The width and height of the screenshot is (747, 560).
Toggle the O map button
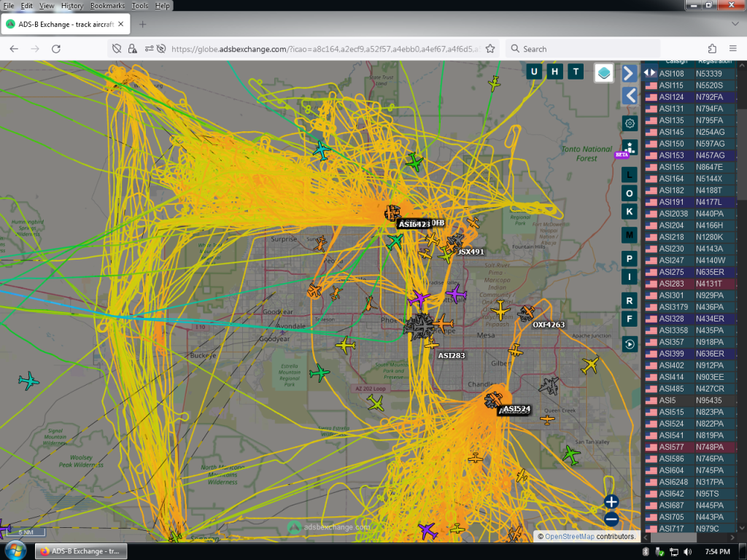coord(630,193)
